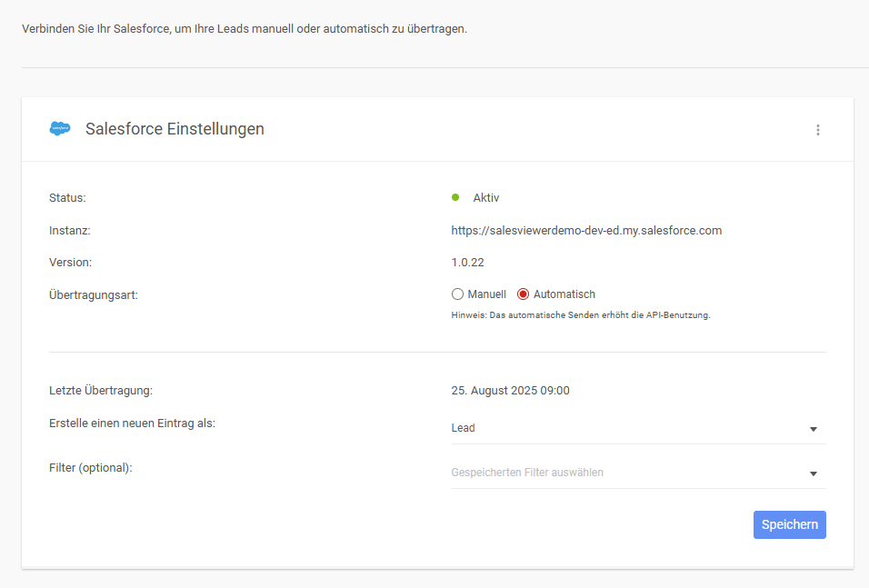Click the Aktiv status text
Screen dimensions: 869x588
[486, 198]
